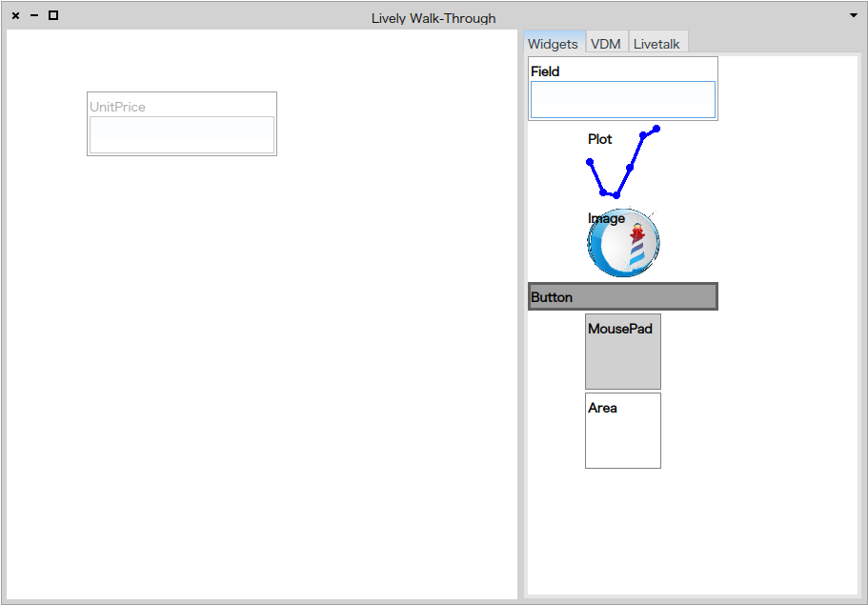Viewport: 868px width, 605px height.
Task: Close the Lively Walk-Through window
Action: pos(15,15)
